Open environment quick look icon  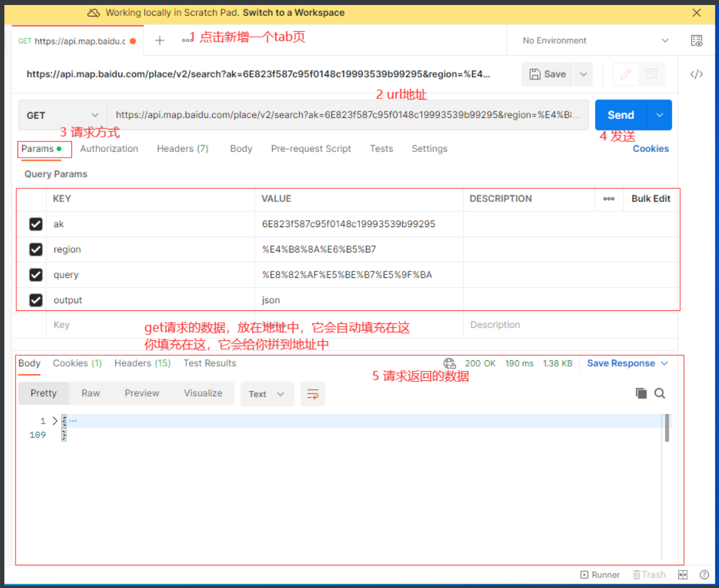[x=696, y=40]
